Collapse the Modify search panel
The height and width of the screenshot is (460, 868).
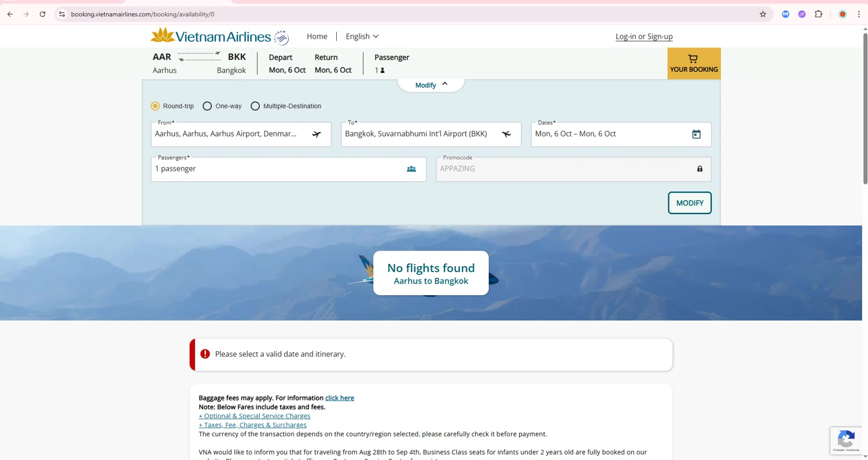click(431, 85)
